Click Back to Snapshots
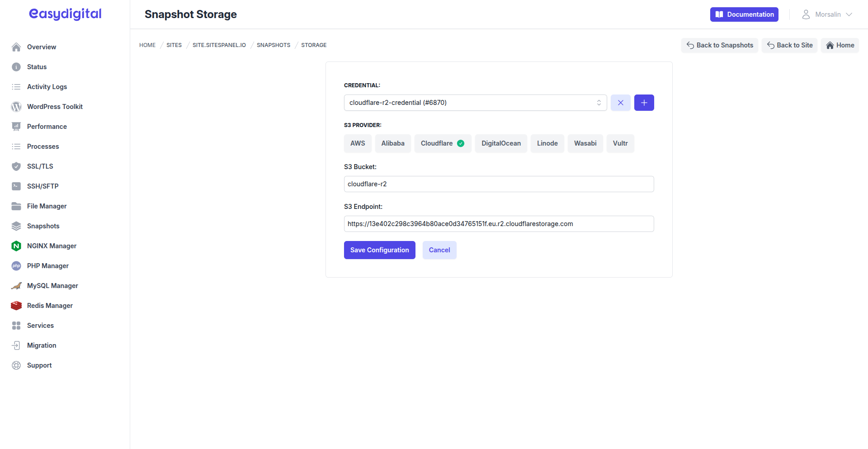Image resolution: width=868 pixels, height=449 pixels. click(x=719, y=45)
